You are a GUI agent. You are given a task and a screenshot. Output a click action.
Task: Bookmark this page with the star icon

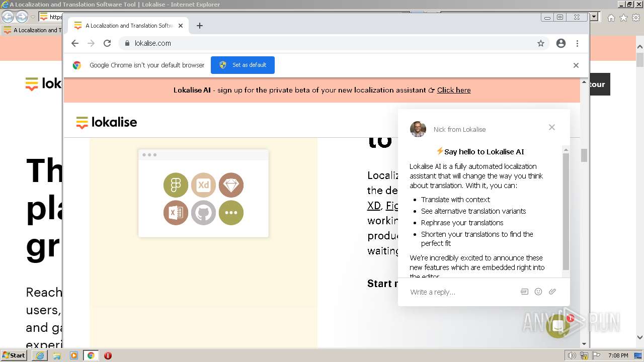tap(541, 43)
